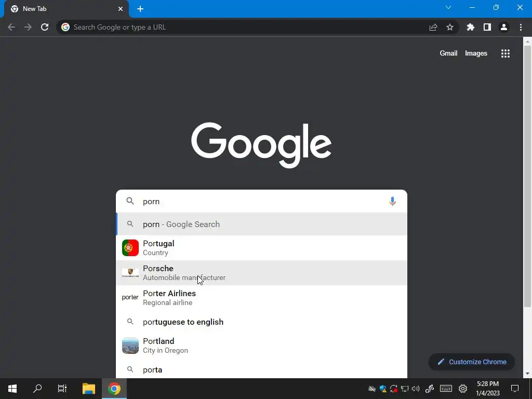The image size is (532, 399).
Task: Select the Portugal Country suggestion
Action: click(261, 248)
